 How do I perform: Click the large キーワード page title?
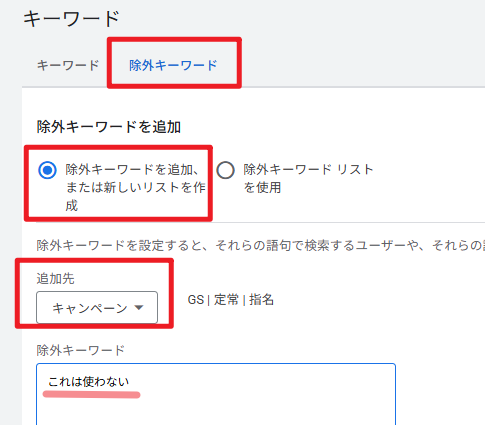(x=71, y=18)
